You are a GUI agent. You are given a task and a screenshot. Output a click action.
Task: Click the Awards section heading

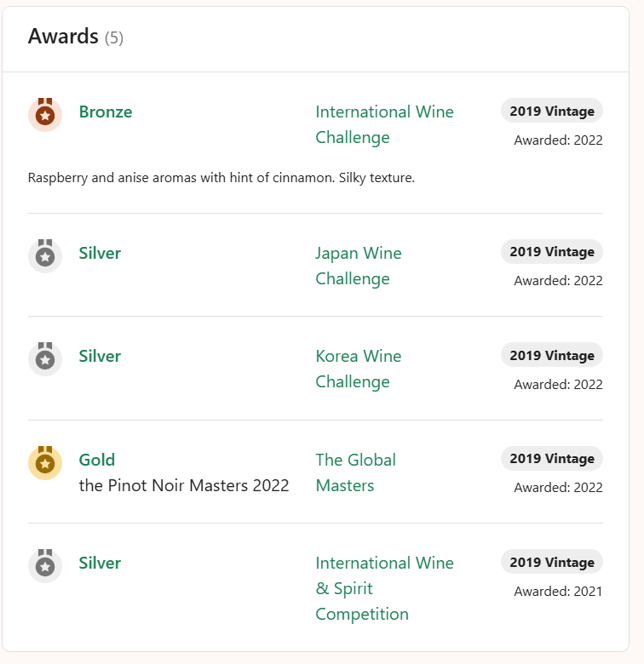(x=63, y=37)
